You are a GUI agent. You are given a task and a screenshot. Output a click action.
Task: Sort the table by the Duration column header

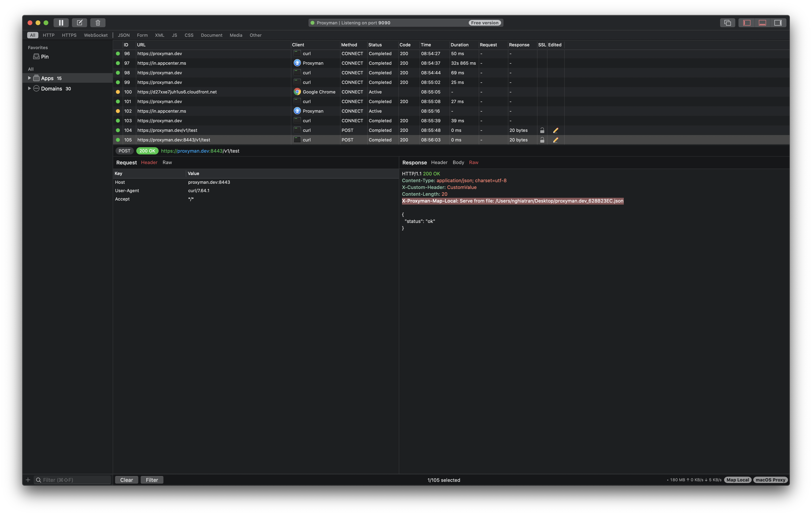459,45
